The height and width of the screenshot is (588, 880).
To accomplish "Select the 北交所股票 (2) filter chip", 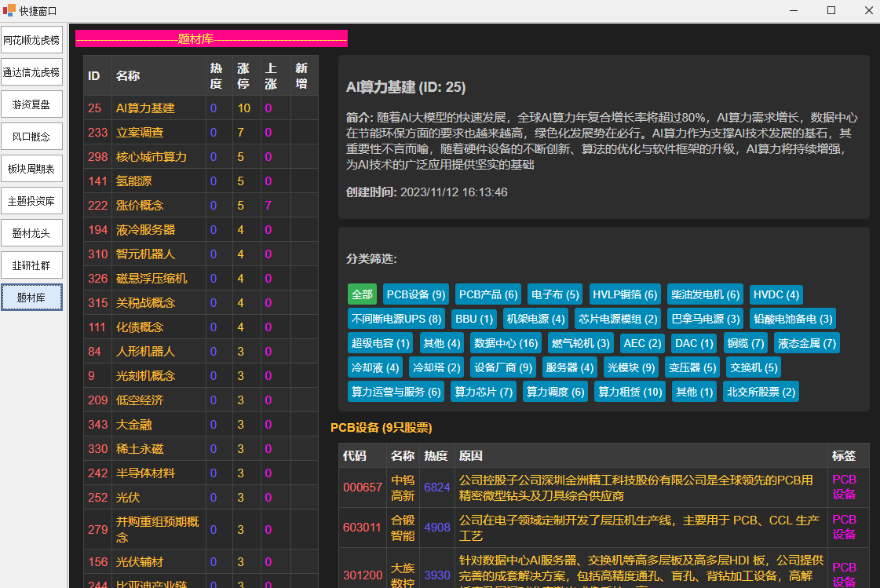I will click(x=761, y=392).
